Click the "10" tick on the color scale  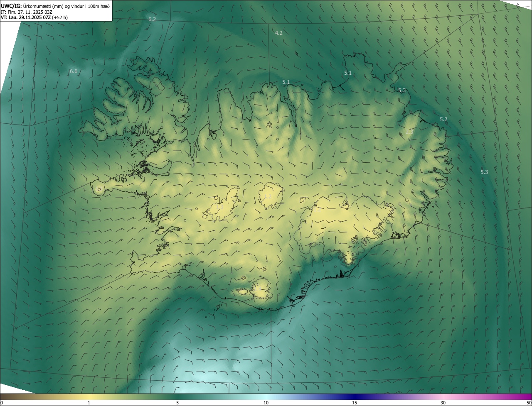[x=266, y=403]
